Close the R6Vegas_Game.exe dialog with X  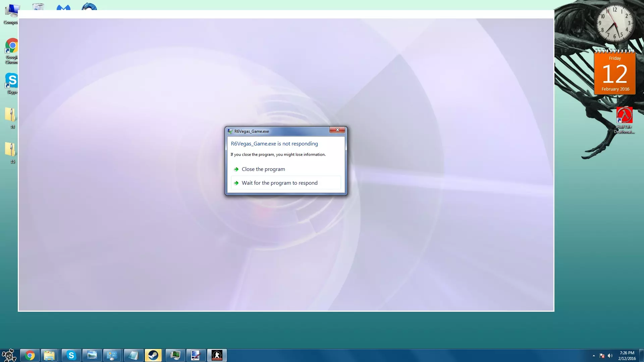[337, 130]
